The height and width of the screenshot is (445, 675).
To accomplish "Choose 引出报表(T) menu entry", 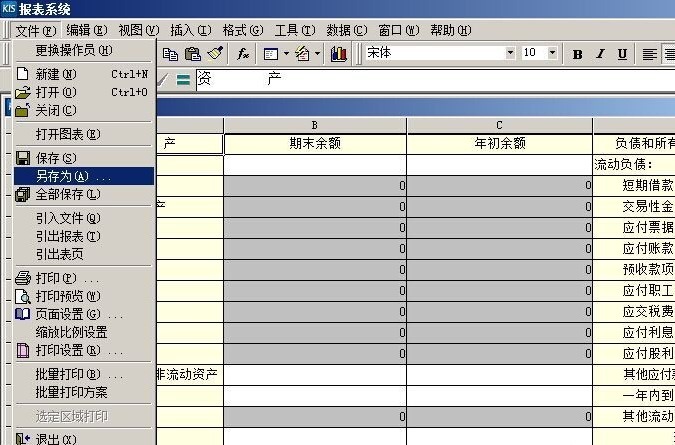I will [x=84, y=236].
